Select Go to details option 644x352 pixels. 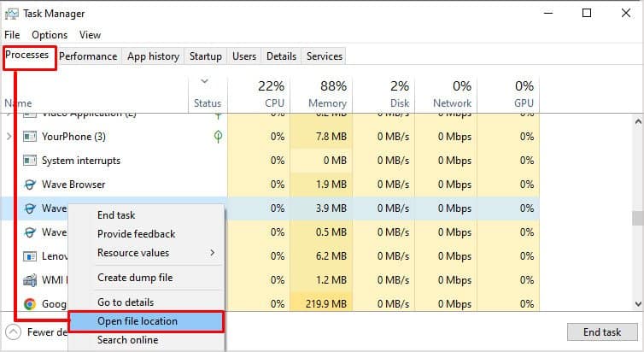click(147, 302)
